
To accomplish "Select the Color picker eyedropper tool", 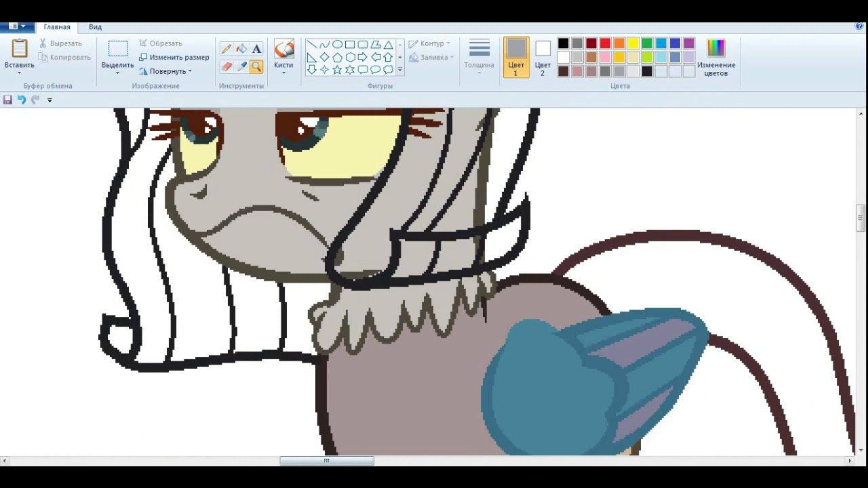I will 241,66.
